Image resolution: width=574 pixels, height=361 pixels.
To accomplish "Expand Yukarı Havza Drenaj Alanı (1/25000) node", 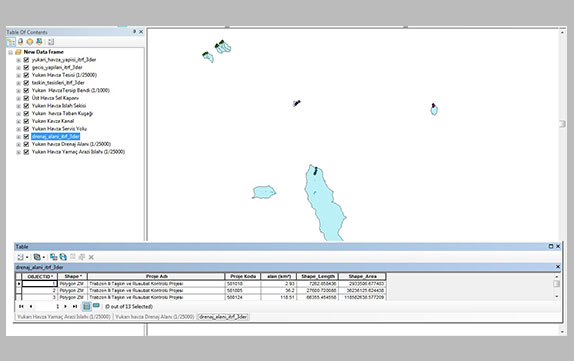I will click(x=18, y=145).
